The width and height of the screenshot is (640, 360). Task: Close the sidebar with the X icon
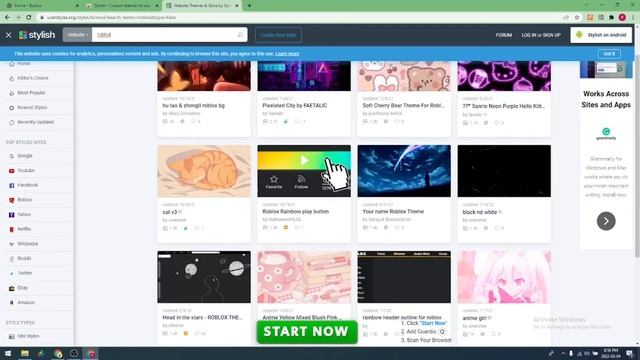[9, 35]
